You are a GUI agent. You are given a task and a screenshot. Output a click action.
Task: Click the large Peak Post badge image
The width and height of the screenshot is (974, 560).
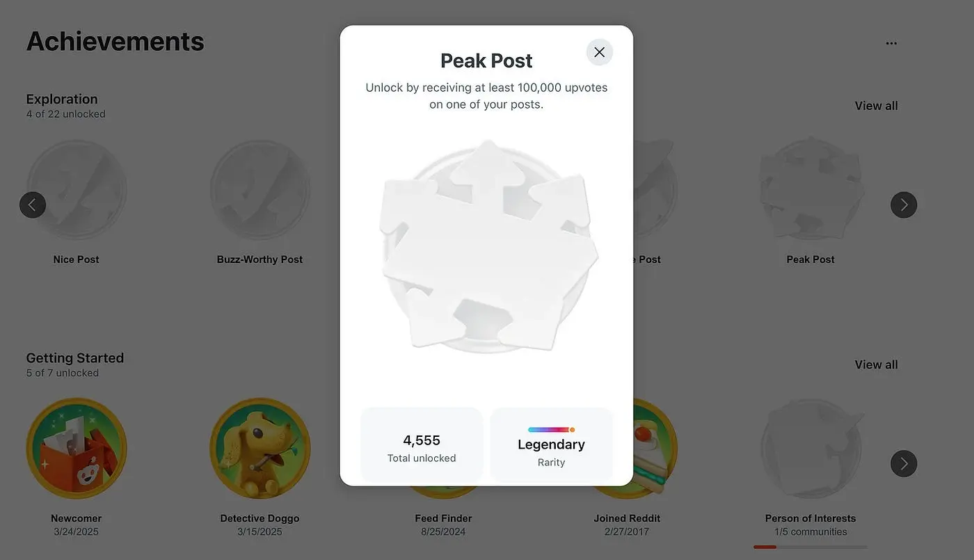click(487, 247)
